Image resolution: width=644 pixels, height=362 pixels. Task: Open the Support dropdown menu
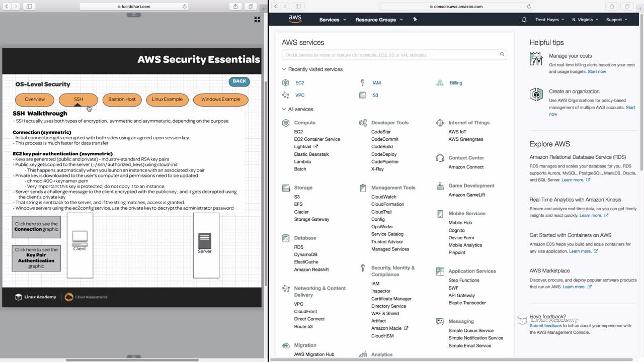tap(616, 20)
